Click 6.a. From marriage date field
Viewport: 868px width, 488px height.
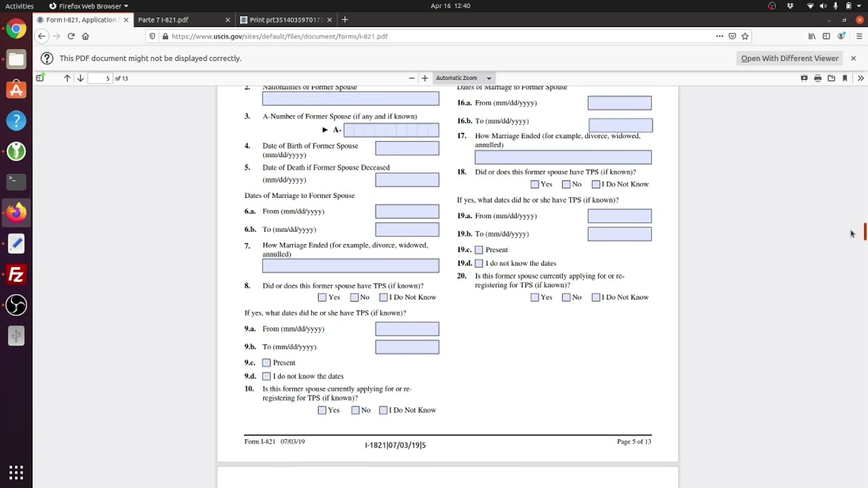pyautogui.click(x=407, y=211)
